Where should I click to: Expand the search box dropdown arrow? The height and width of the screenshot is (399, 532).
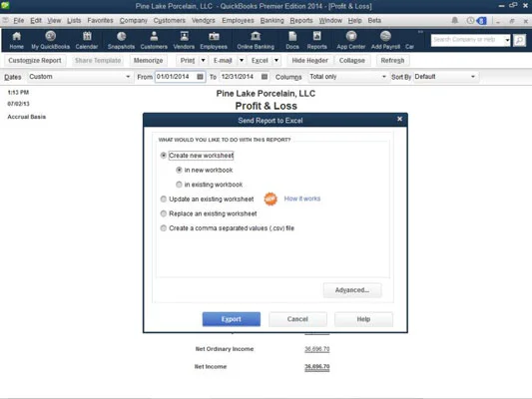(x=507, y=40)
